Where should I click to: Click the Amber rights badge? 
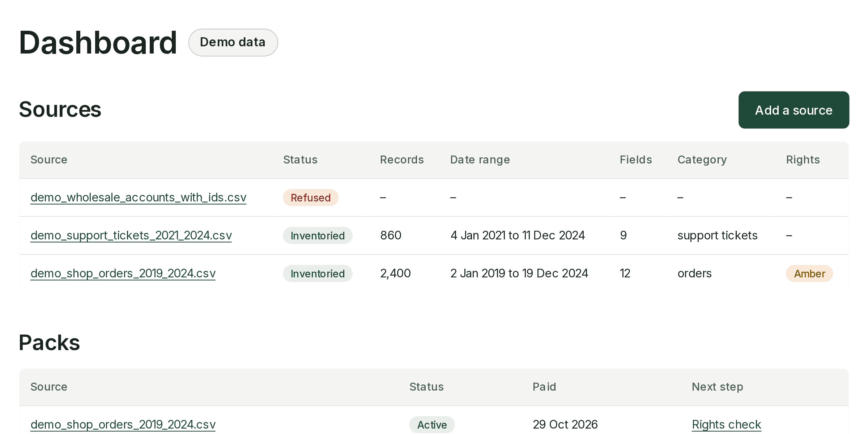click(809, 273)
